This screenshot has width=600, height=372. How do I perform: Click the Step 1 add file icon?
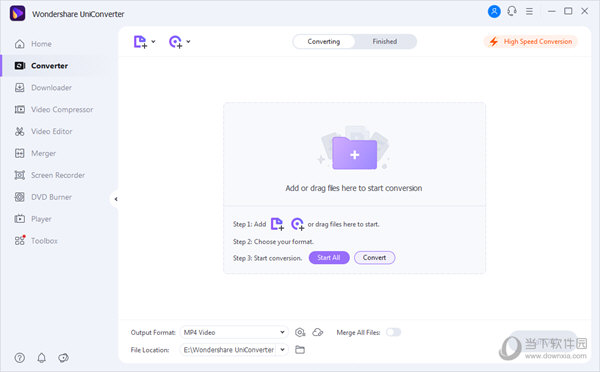tap(277, 224)
